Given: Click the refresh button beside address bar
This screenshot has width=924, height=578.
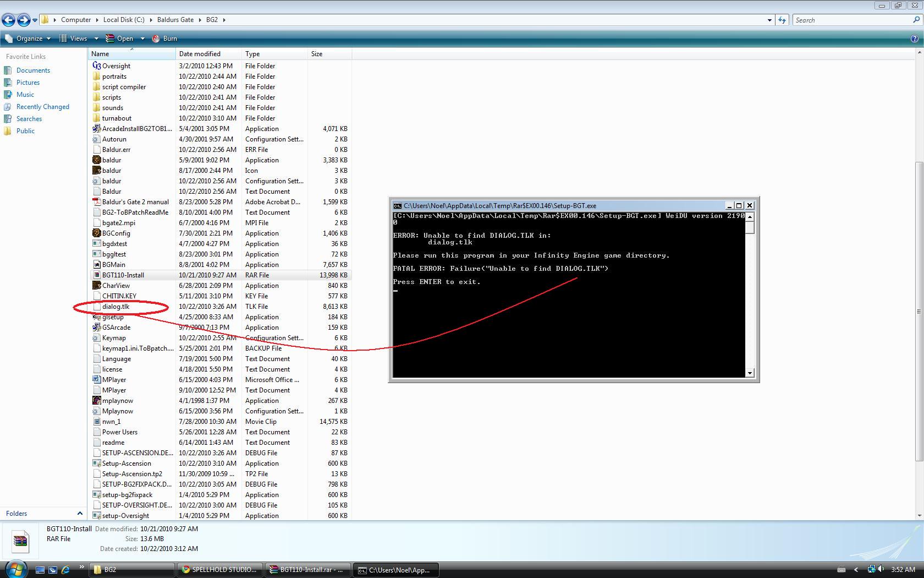Looking at the screenshot, I should [782, 20].
